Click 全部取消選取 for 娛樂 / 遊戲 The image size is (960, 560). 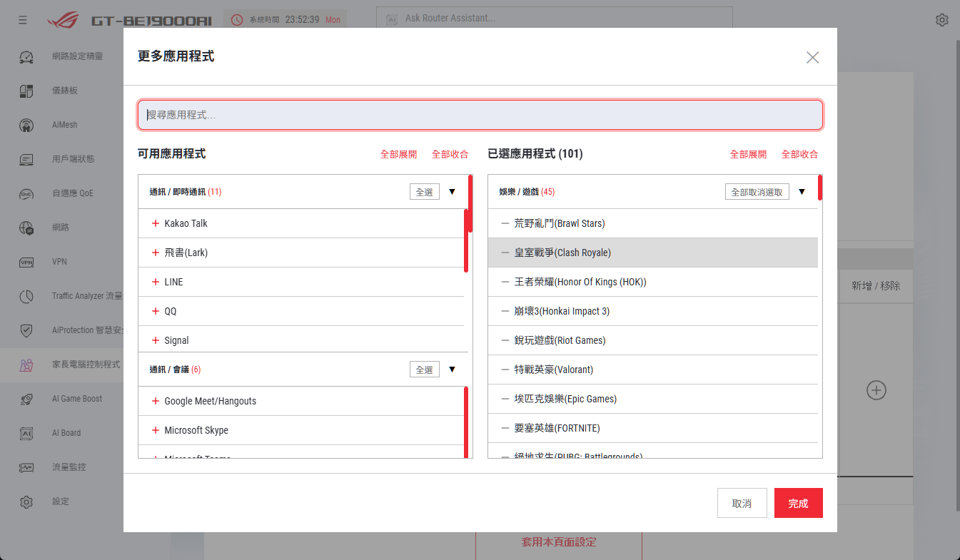757,192
